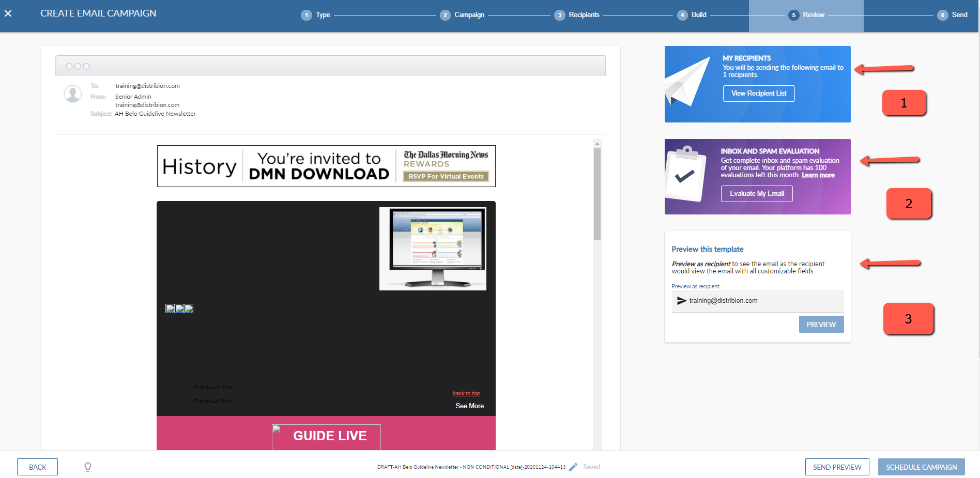This screenshot has height=478, width=980.
Task: Click the third broken social image icon
Action: [x=189, y=309]
